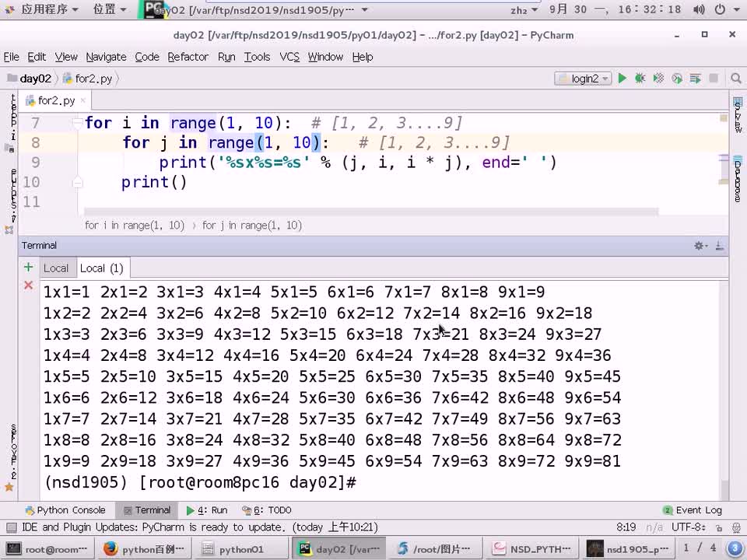Open Terminal panel settings gear

point(700,246)
